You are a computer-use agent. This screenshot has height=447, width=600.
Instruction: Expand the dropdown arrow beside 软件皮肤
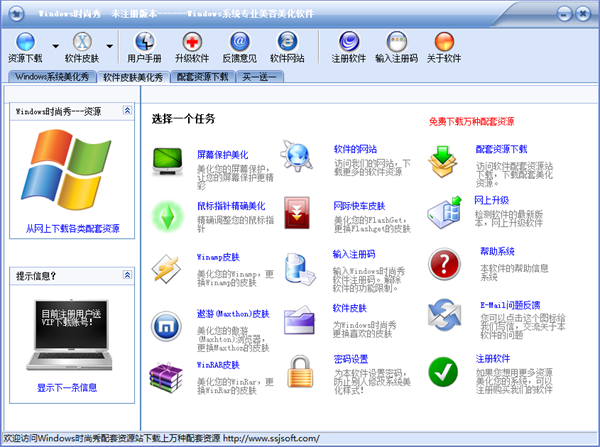109,46
